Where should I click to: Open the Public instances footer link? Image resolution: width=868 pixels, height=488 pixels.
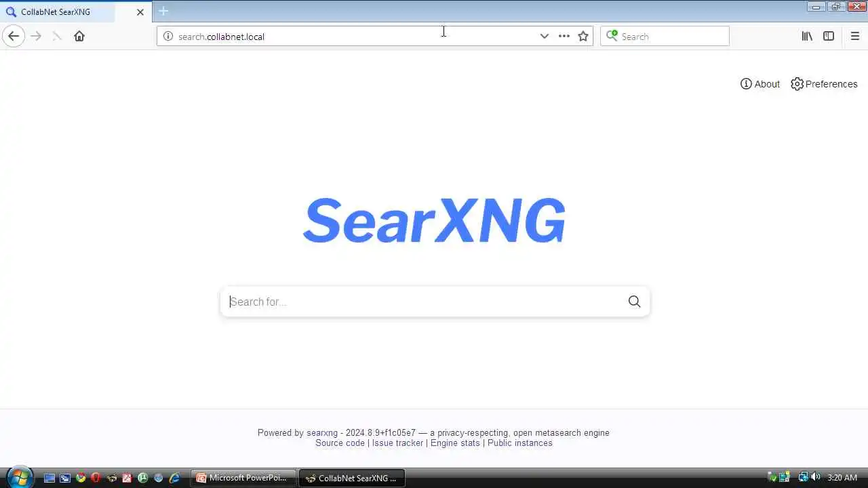click(x=520, y=443)
